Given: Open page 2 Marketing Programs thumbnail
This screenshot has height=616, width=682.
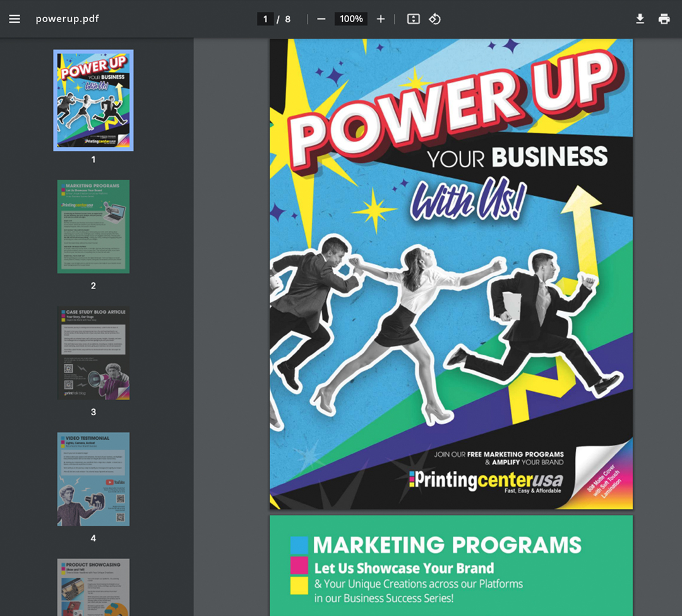Looking at the screenshot, I should (x=93, y=227).
